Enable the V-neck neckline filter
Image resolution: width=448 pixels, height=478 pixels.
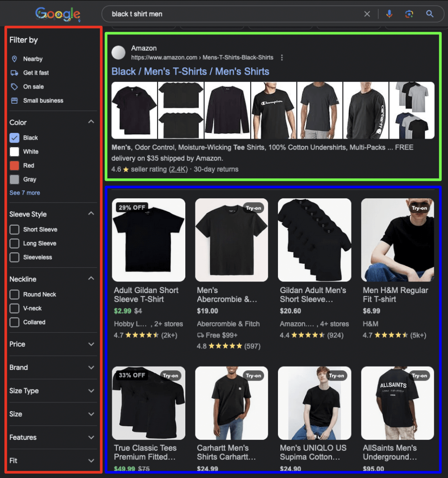click(x=14, y=308)
